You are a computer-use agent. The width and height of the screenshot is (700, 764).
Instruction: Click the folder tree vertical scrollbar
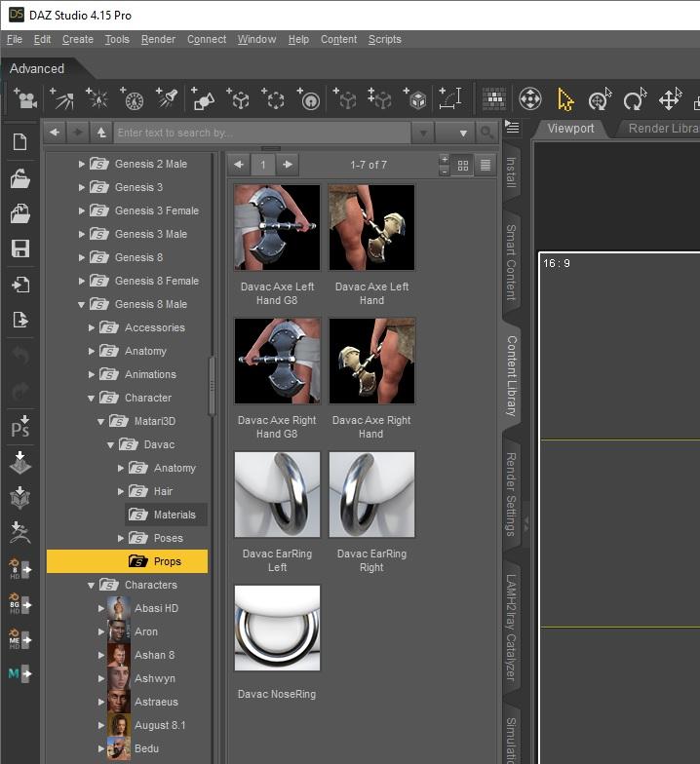[x=213, y=386]
